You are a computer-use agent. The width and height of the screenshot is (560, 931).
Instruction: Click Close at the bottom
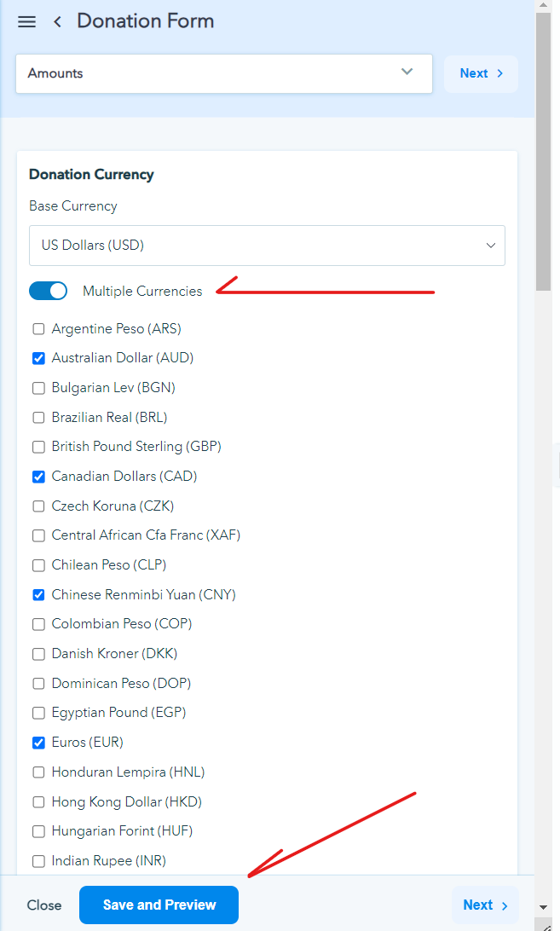(x=44, y=905)
